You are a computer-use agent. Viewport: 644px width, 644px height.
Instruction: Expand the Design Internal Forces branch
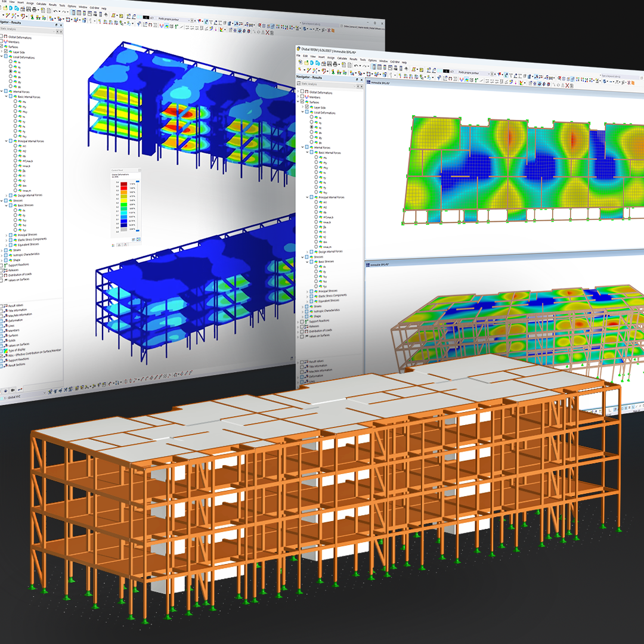pyautogui.click(x=307, y=251)
